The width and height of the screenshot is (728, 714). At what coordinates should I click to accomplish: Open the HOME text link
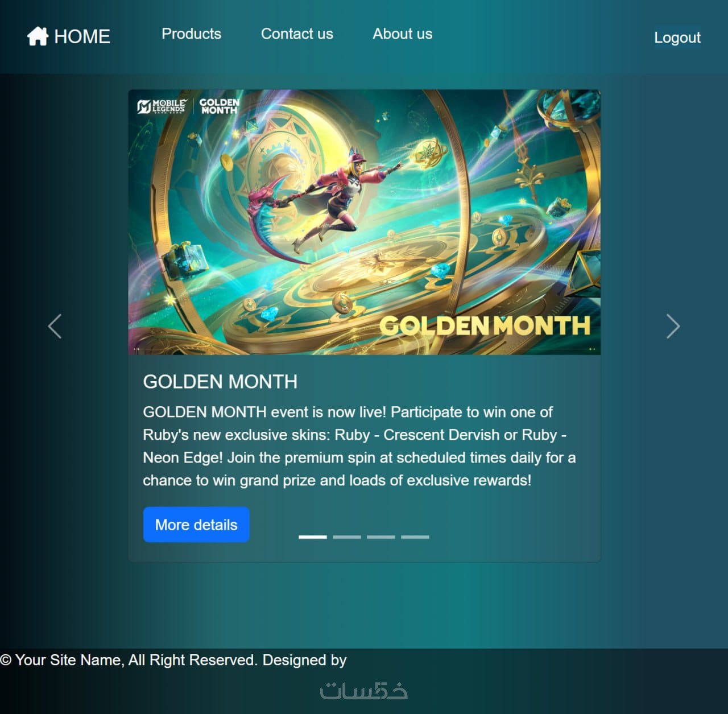coord(82,37)
